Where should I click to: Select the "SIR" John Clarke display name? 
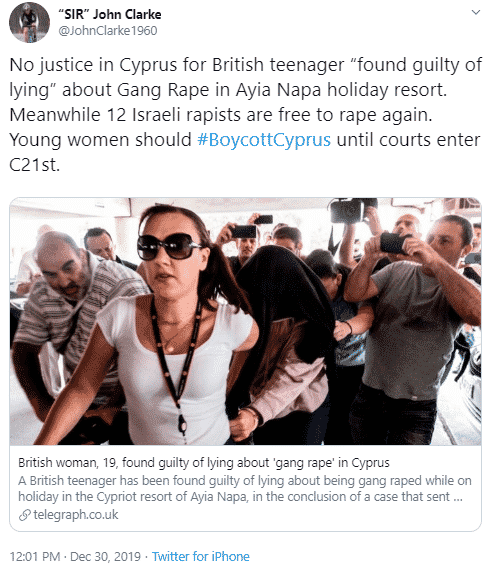click(110, 14)
